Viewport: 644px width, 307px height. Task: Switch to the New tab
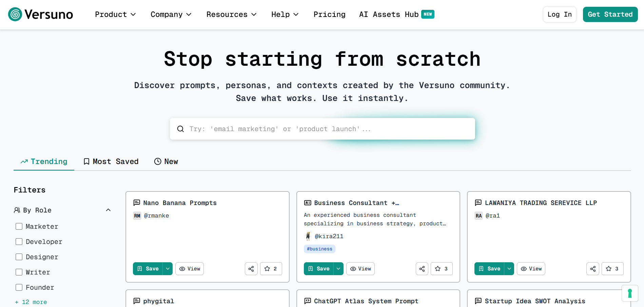click(166, 162)
